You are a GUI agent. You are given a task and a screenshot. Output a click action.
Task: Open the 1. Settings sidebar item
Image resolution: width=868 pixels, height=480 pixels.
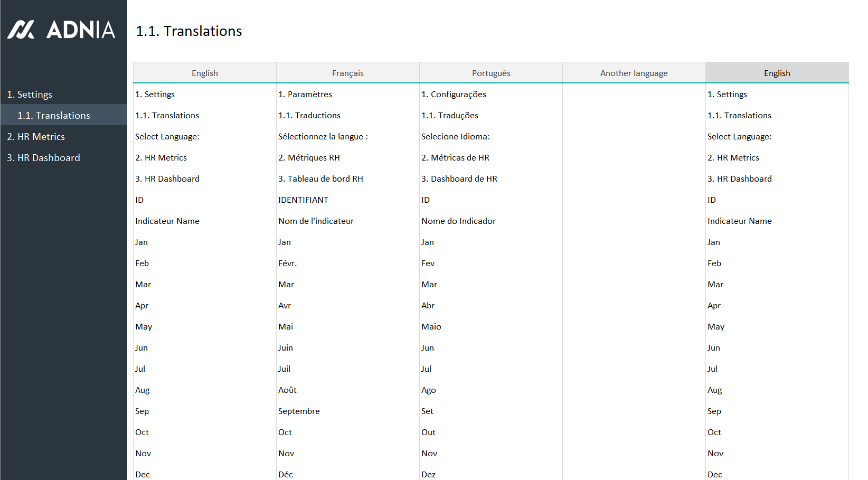click(30, 95)
